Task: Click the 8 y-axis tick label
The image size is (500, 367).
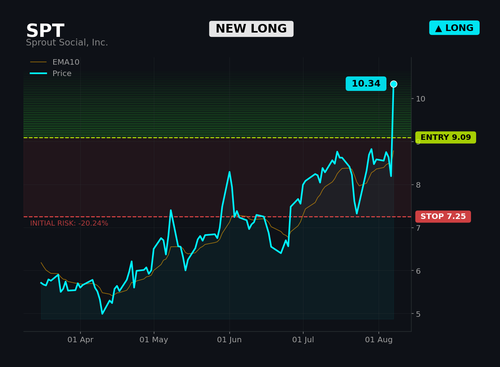Action: (418, 185)
